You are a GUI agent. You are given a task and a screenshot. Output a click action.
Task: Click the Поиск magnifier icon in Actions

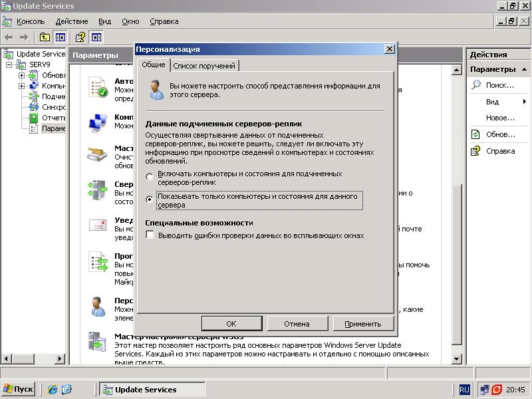point(476,85)
